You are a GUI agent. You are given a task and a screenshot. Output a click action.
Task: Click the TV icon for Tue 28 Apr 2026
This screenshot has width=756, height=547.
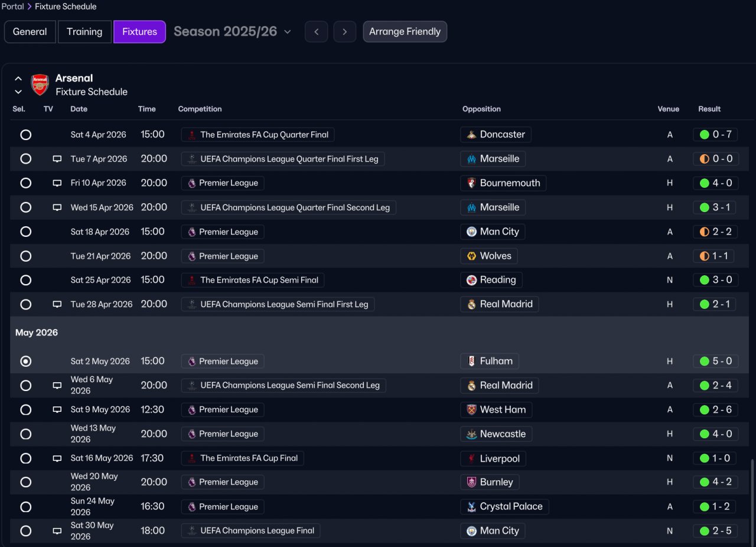tap(57, 304)
